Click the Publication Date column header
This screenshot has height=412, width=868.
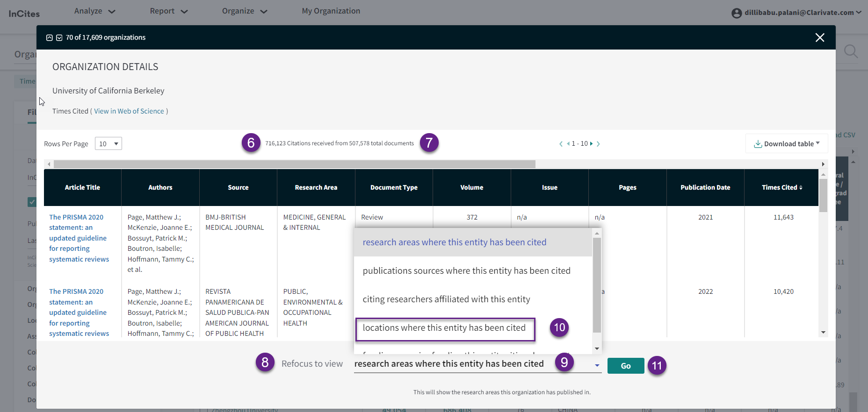(705, 187)
